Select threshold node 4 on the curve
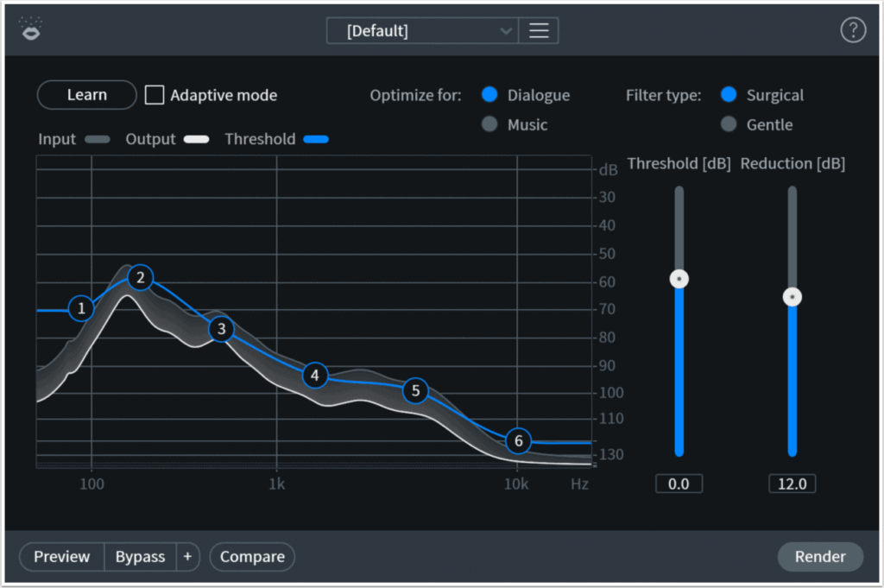Screen dimensions: 884x588 (316, 375)
